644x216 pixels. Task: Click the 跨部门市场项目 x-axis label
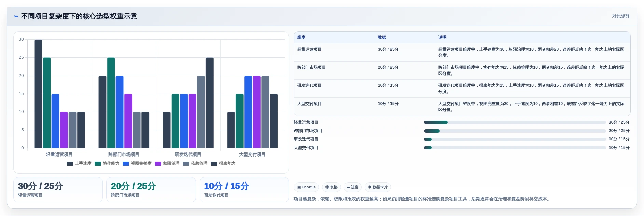click(x=124, y=154)
